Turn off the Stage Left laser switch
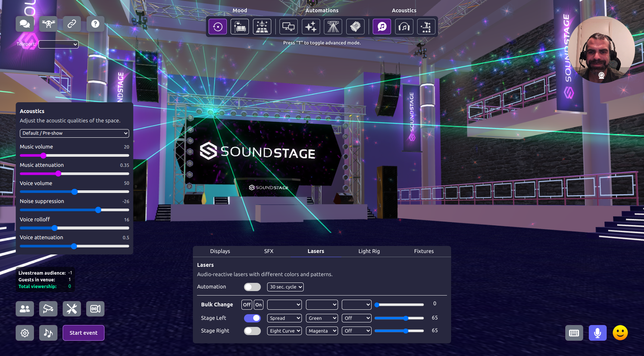 coord(252,318)
